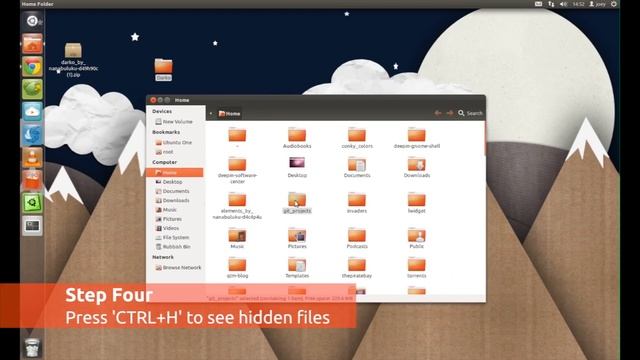The image size is (640, 360).
Task: Open the Ubuntu One bookmark
Action: (x=174, y=142)
